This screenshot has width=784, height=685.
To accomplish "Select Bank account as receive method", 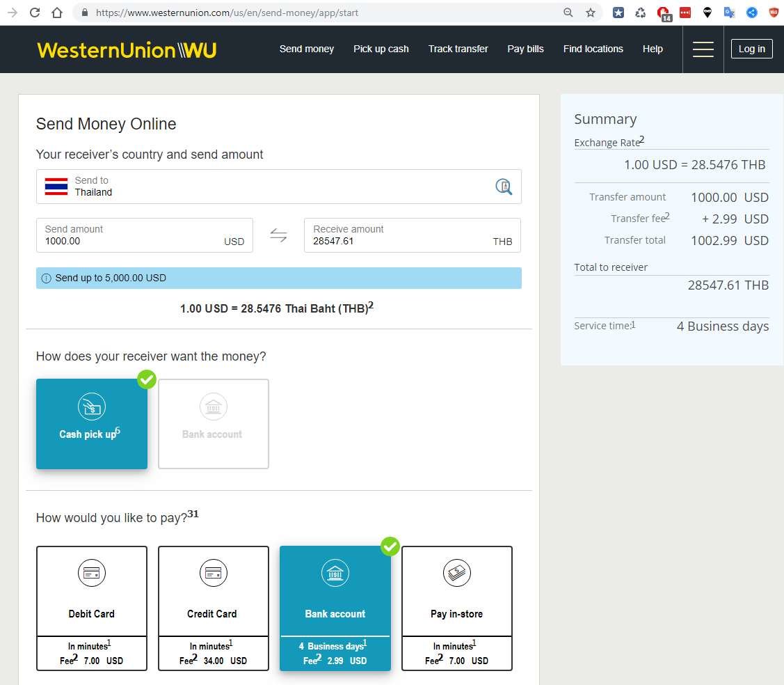I will point(214,424).
